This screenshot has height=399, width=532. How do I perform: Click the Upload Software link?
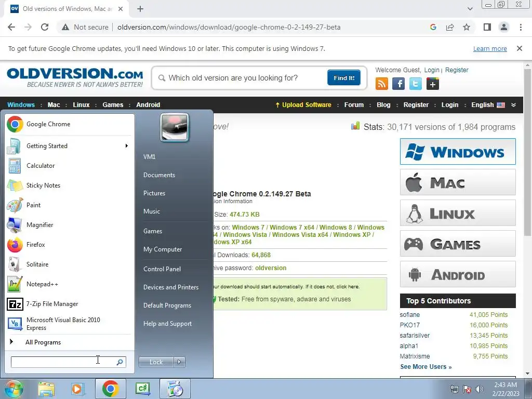[x=303, y=105]
